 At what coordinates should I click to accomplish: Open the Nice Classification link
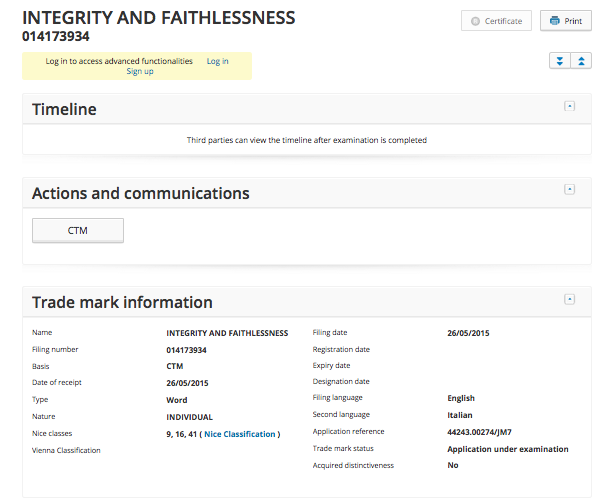coord(241,434)
